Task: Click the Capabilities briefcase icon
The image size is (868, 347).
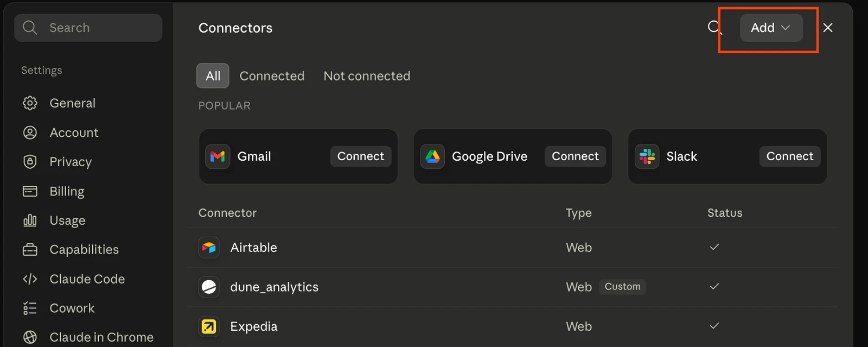Action: pyautogui.click(x=30, y=250)
